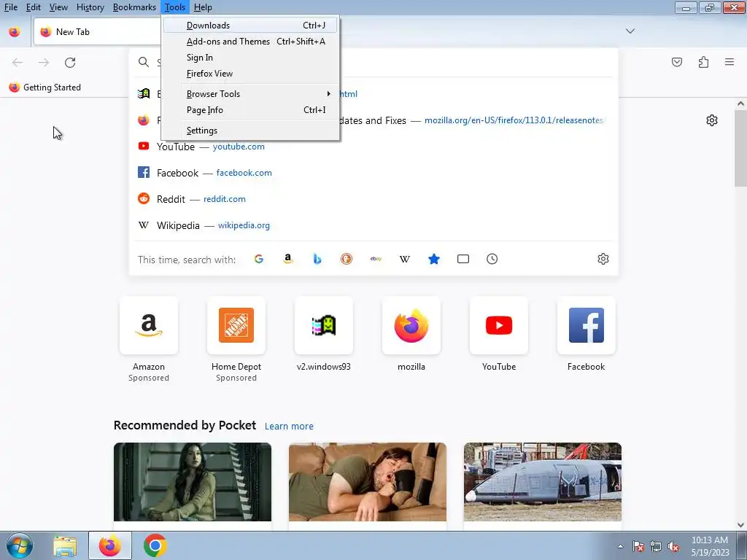
Task: Search this time with Wikipedia icon
Action: 405,259
